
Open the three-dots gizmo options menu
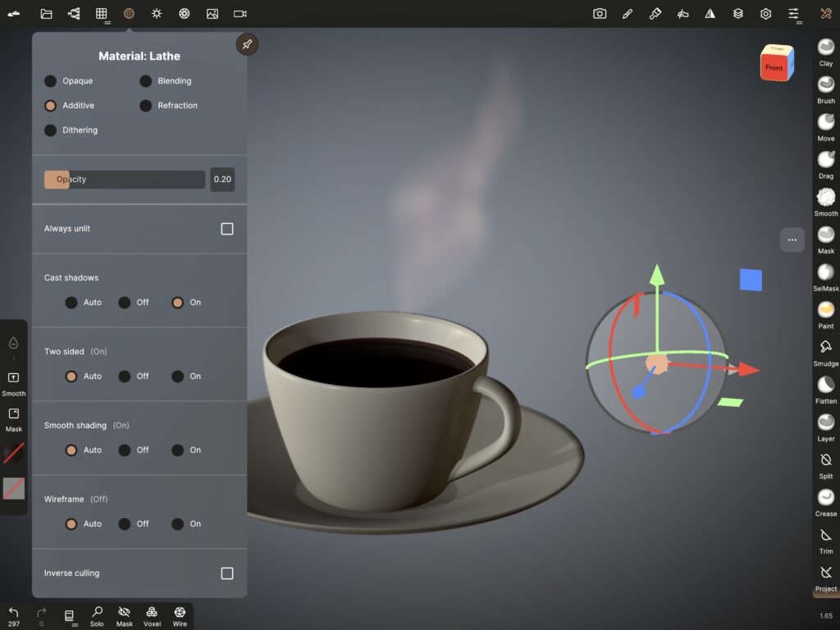point(792,240)
